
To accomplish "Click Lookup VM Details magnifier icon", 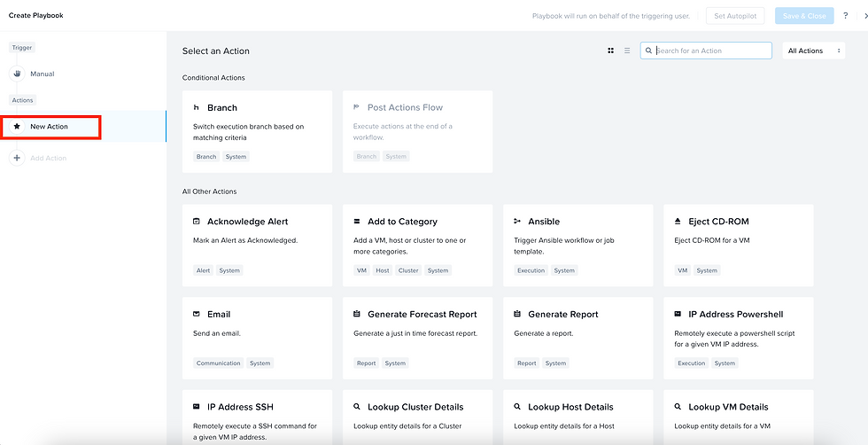I will tap(678, 406).
